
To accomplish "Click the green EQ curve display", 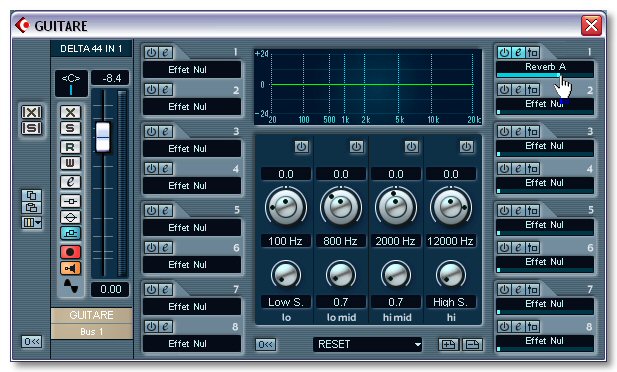I will click(x=368, y=87).
